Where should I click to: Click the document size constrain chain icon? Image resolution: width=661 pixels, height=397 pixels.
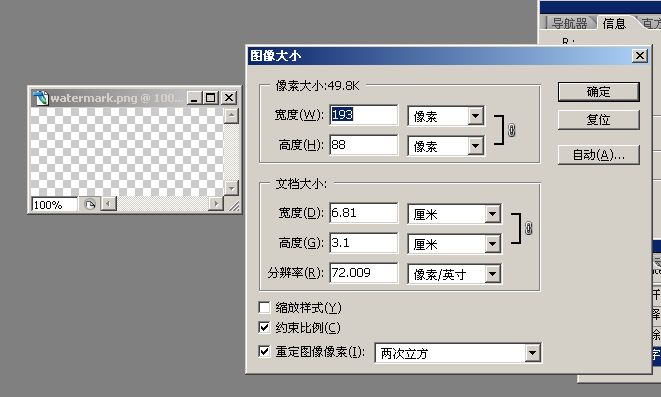coord(528,228)
